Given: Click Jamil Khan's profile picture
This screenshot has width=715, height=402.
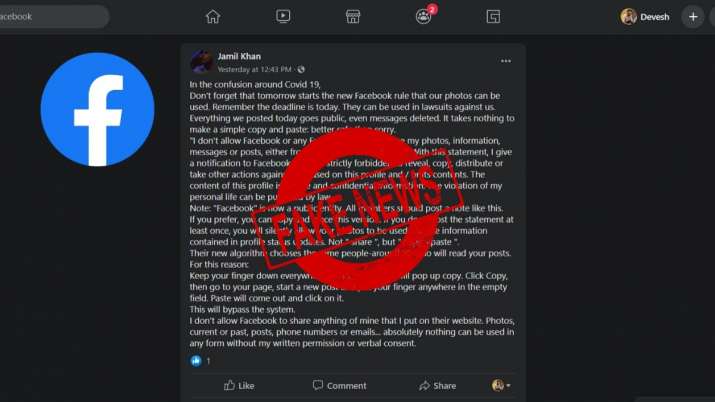Looking at the screenshot, I should [x=201, y=62].
